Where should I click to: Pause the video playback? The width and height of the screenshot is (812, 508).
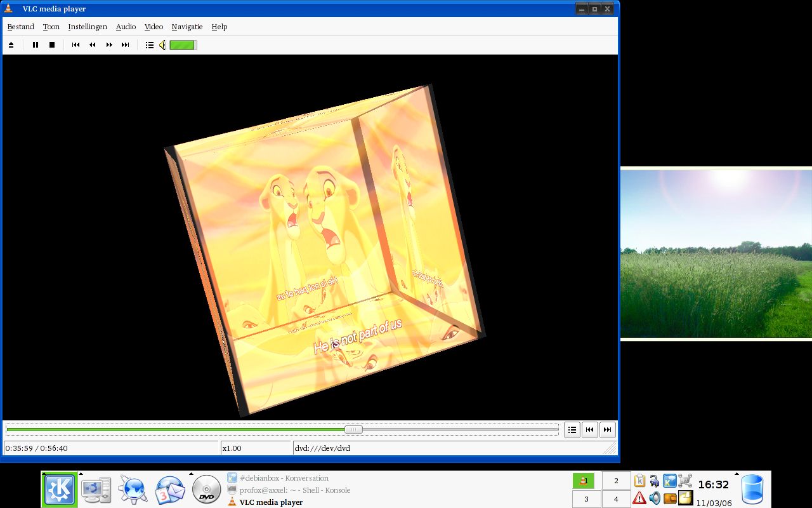(x=36, y=45)
